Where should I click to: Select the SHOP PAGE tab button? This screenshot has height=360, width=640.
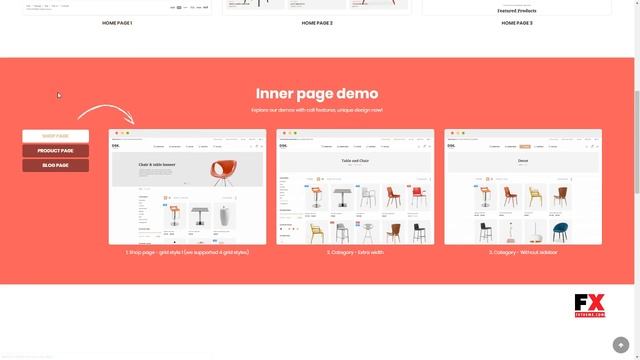click(56, 136)
